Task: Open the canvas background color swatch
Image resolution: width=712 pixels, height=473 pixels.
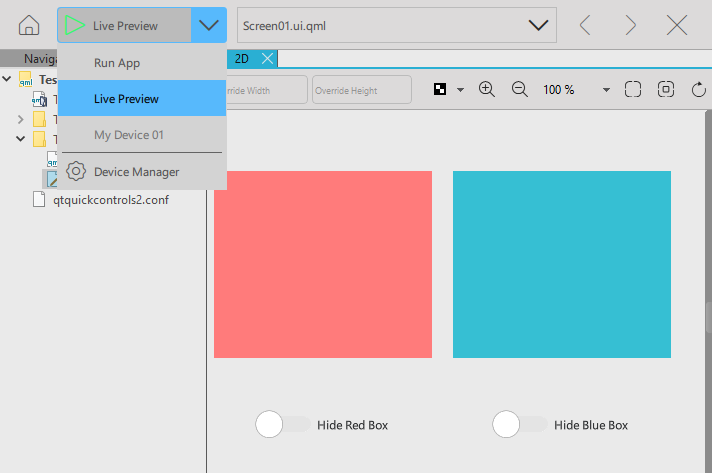Action: [x=440, y=89]
